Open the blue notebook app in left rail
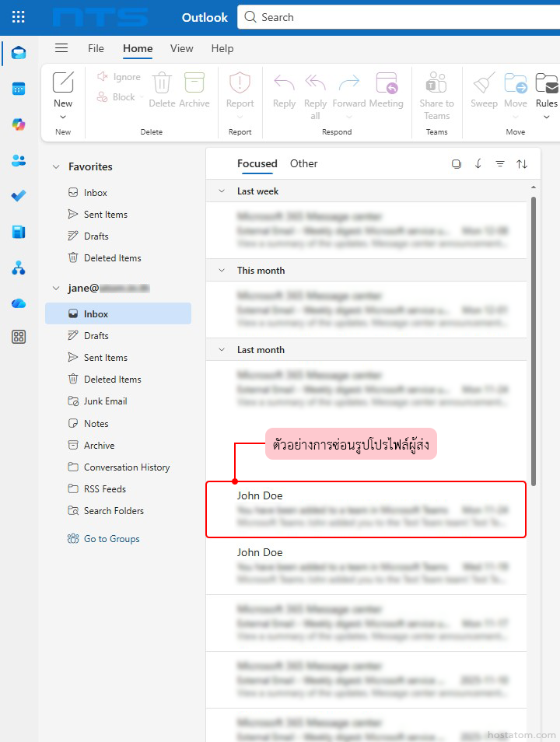 [19, 232]
